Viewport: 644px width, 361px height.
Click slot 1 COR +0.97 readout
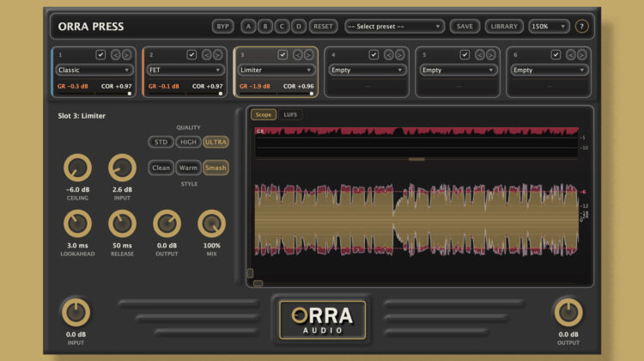click(117, 86)
